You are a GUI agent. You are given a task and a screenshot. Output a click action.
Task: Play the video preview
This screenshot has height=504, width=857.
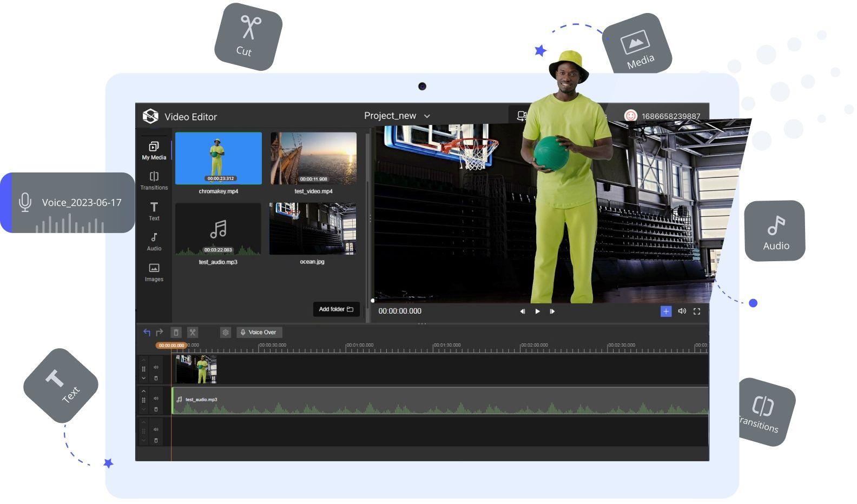click(x=537, y=311)
